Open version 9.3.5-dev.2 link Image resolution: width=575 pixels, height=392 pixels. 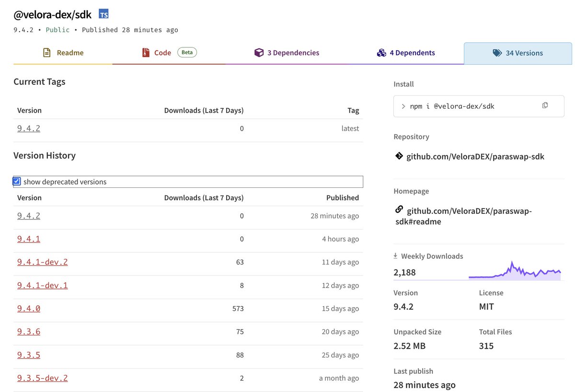(43, 378)
